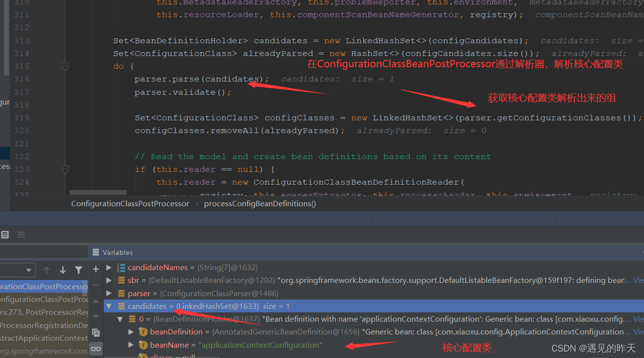Click ConfigurationClassPostProcessor breadcrumb
Image resolution: width=644 pixels, height=358 pixels.
click(130, 203)
